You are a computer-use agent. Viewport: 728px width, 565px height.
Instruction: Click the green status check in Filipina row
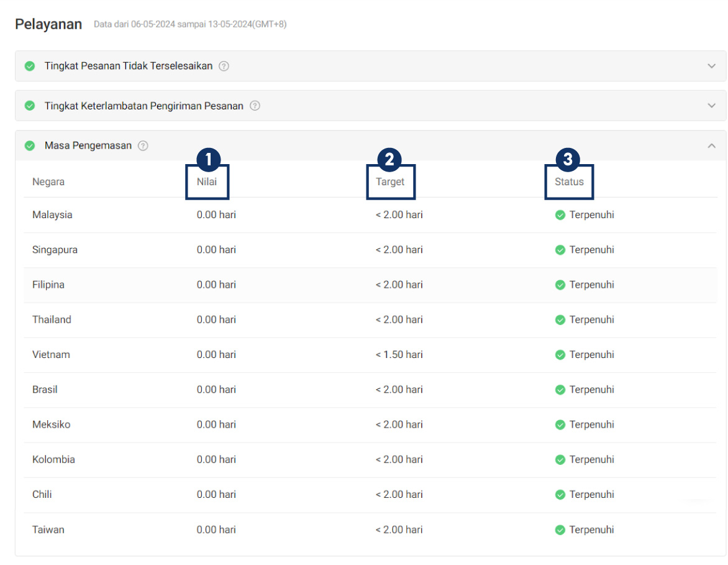560,285
